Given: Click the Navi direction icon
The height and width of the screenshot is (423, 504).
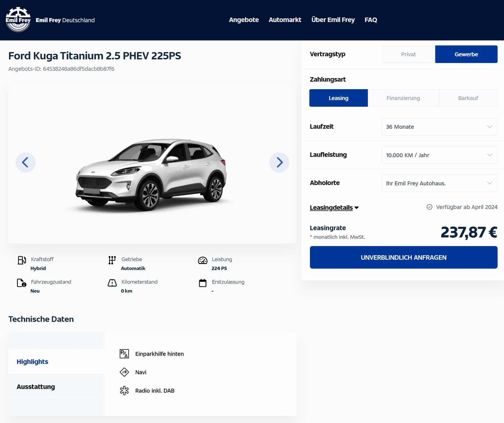Looking at the screenshot, I should pyautogui.click(x=124, y=372).
